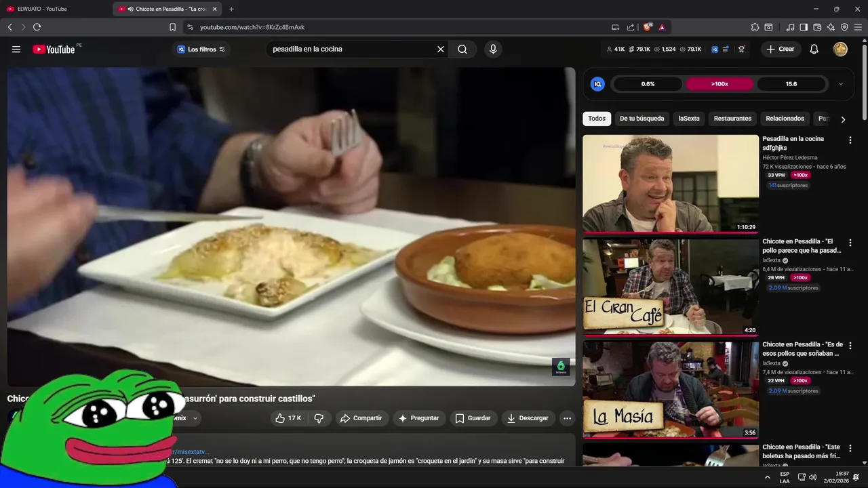Select the Relacionados chip
Image resolution: width=868 pixels, height=488 pixels.
[785, 119]
